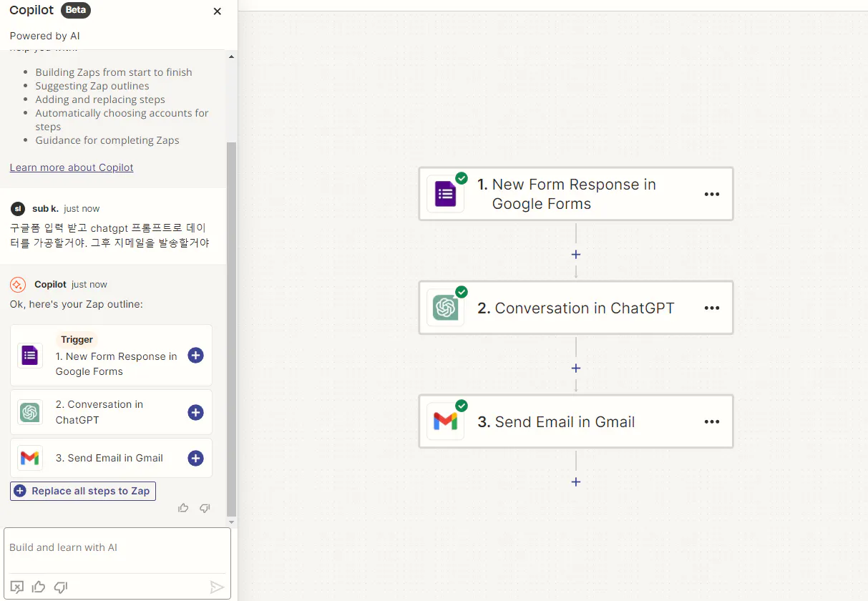Viewport: 868px width, 601px height.
Task: Open options menu for New Form Response step
Action: pyautogui.click(x=711, y=194)
